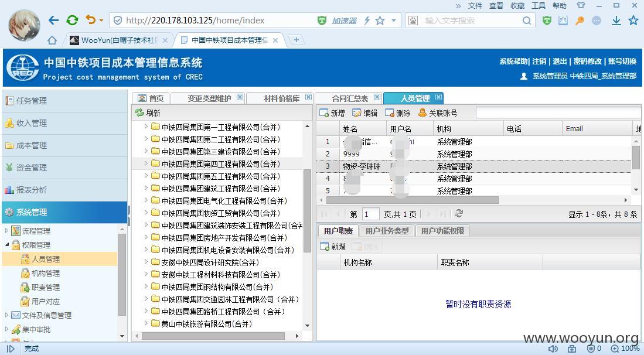The width and height of the screenshot is (644, 355).
Task: Click the page number input field
Action: [x=370, y=214]
